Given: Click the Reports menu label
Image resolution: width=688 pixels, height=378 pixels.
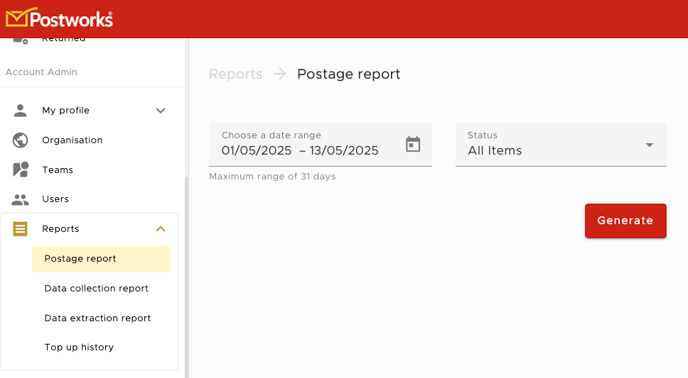Looking at the screenshot, I should [61, 229].
